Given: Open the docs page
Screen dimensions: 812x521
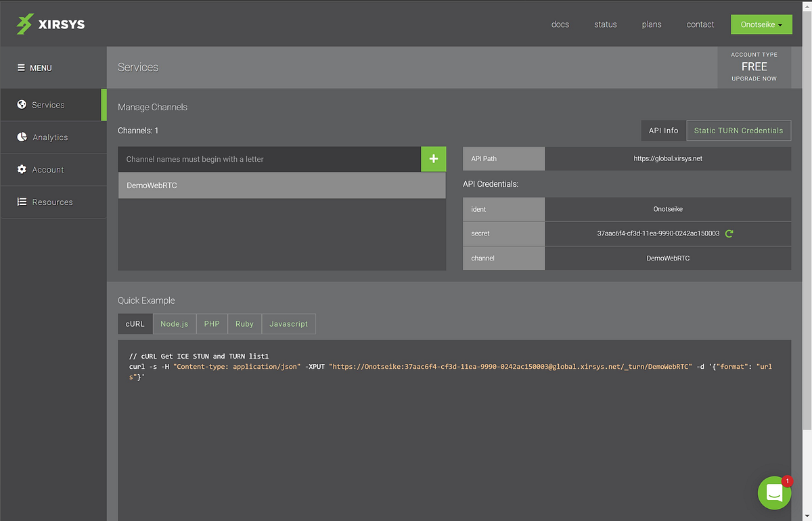Looking at the screenshot, I should 560,24.
